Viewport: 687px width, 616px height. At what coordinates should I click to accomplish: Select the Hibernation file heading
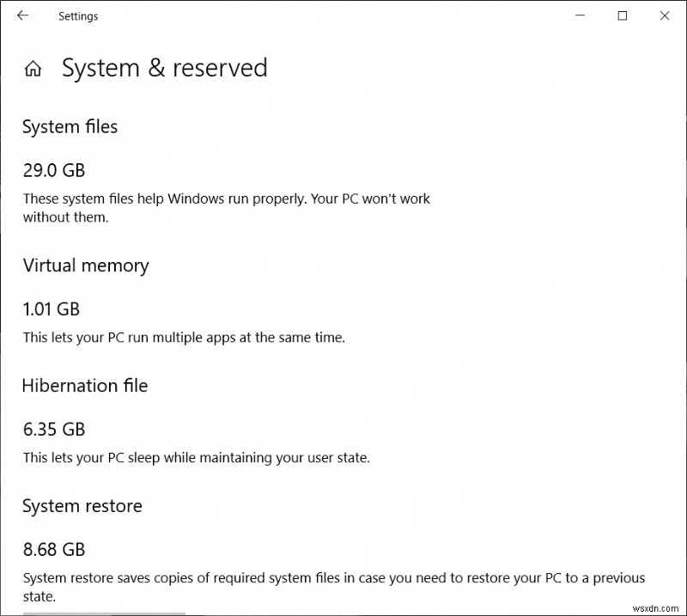click(84, 386)
